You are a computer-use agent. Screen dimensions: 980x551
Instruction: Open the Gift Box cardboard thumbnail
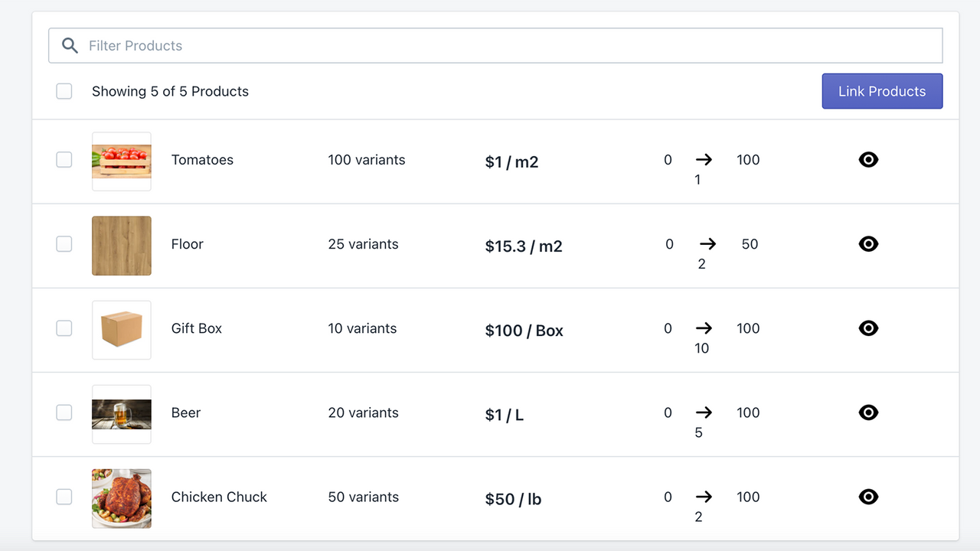coord(122,330)
